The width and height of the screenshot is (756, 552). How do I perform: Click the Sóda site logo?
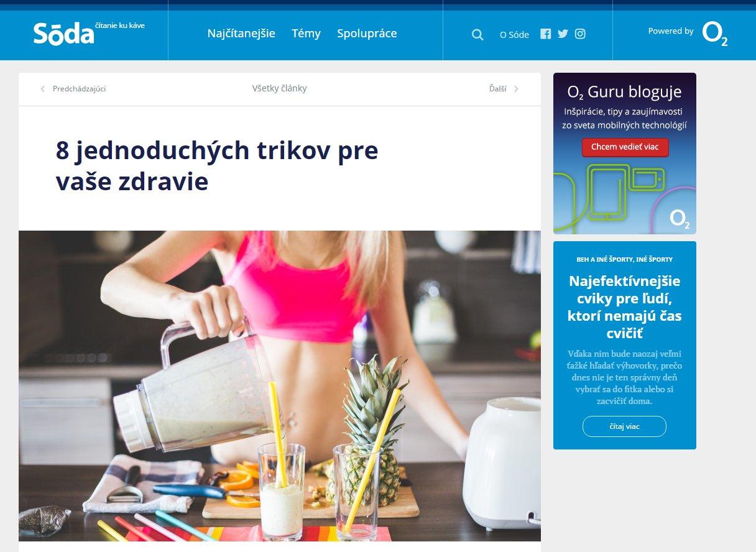[x=64, y=34]
